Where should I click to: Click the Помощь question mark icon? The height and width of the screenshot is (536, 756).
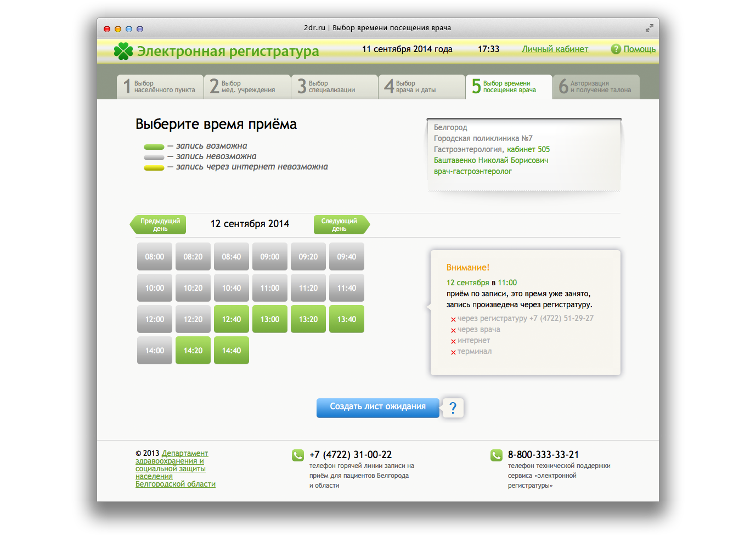(616, 49)
